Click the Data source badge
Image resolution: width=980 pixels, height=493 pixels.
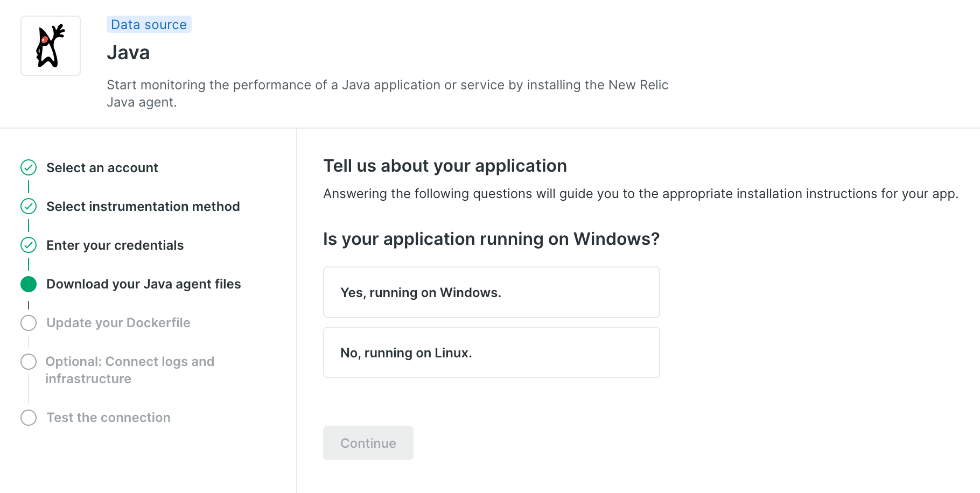(x=149, y=25)
